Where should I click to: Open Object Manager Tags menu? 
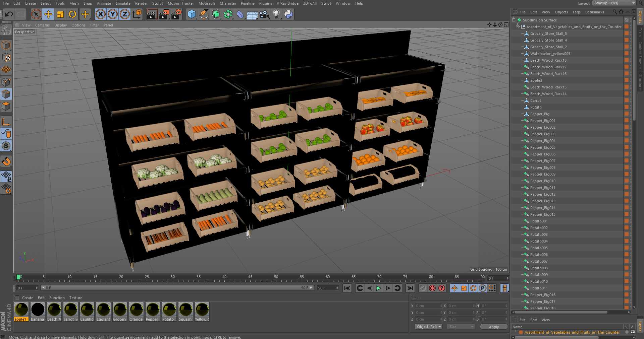(576, 12)
